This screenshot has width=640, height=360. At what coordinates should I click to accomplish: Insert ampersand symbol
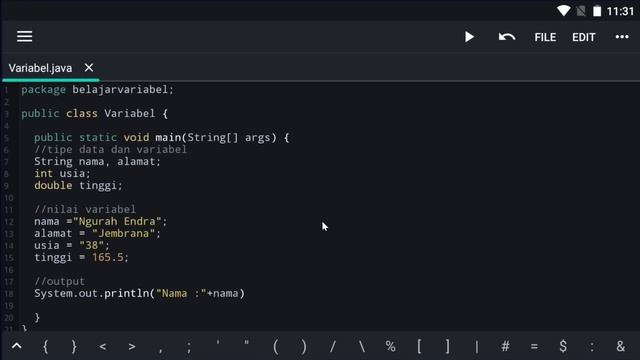click(x=620, y=347)
